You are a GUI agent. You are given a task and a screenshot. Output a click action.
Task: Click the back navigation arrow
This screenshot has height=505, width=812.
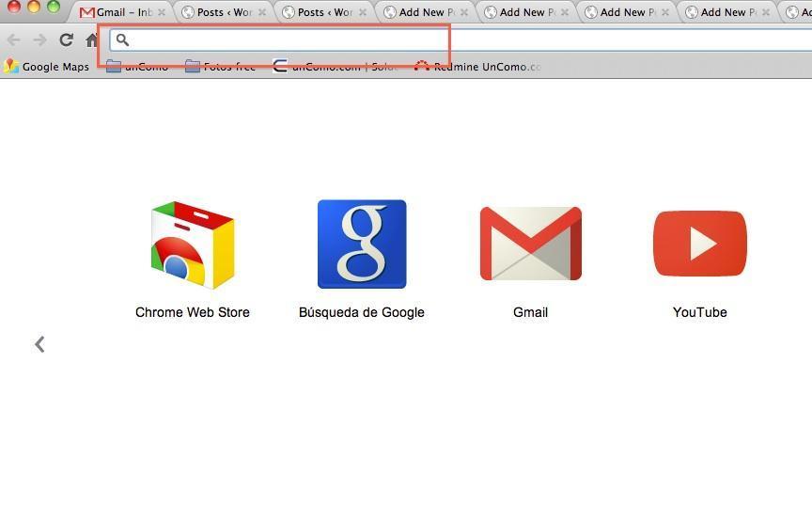(x=14, y=39)
